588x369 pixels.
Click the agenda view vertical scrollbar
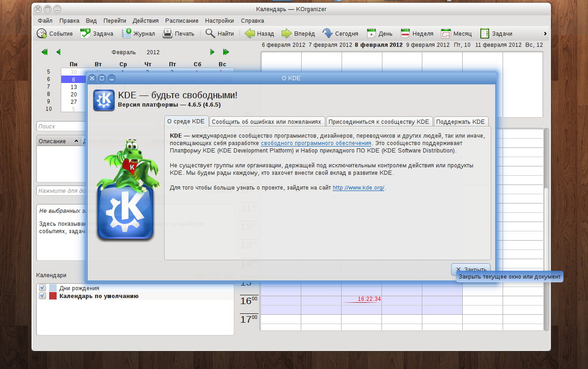tap(546, 229)
